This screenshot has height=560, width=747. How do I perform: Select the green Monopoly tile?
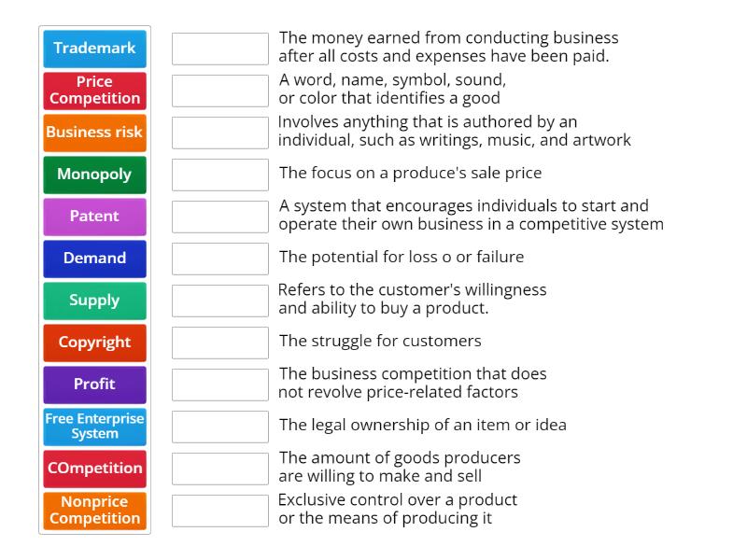(x=94, y=175)
